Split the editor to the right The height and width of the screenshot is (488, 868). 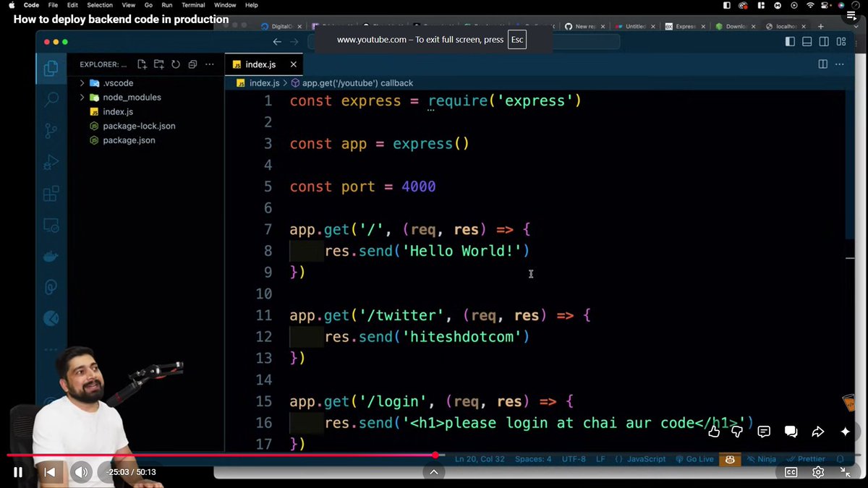click(x=822, y=64)
